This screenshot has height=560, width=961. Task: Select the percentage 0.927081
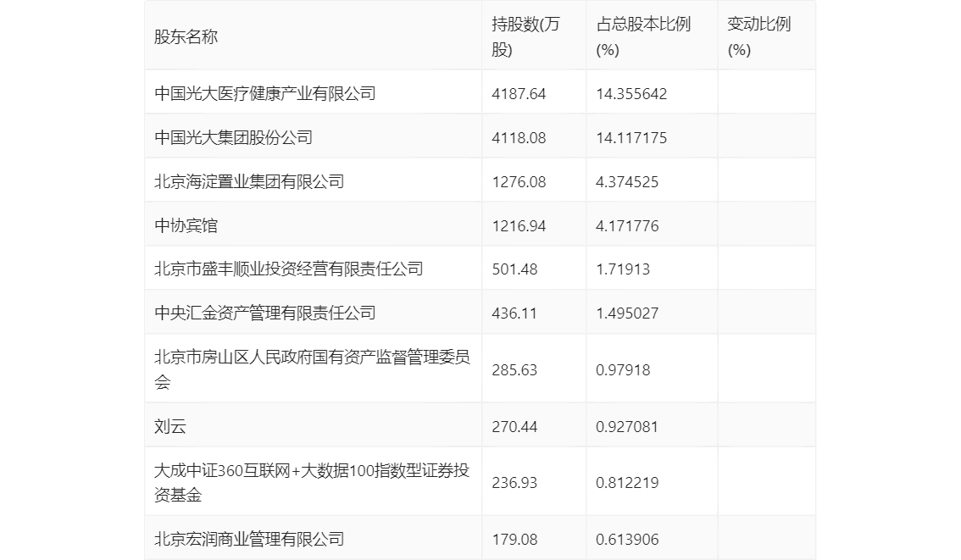627,426
